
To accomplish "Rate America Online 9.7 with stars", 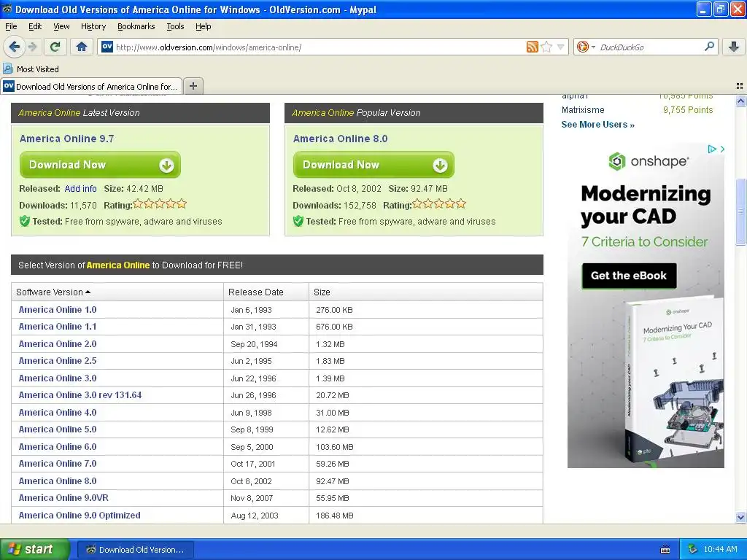I will click(160, 204).
